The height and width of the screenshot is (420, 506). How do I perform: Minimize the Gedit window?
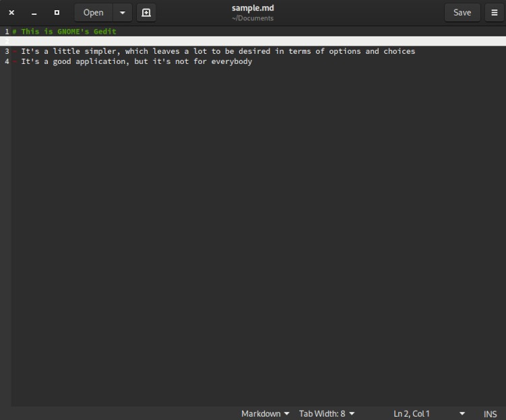pos(34,12)
